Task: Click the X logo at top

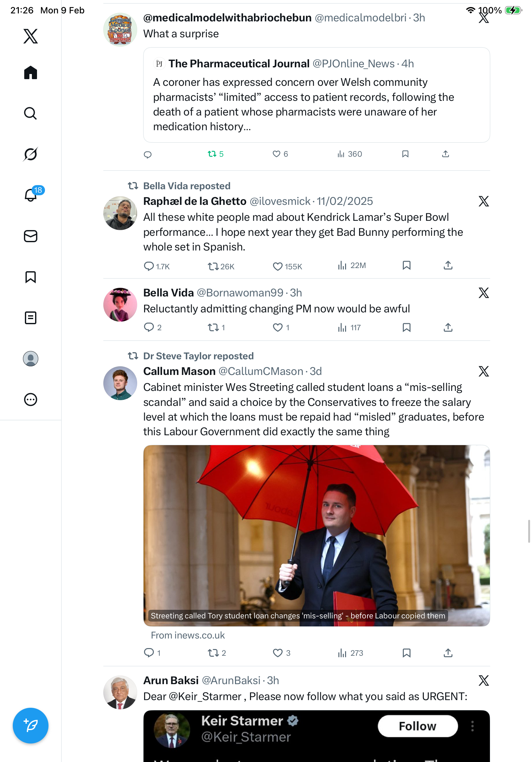Action: click(31, 36)
